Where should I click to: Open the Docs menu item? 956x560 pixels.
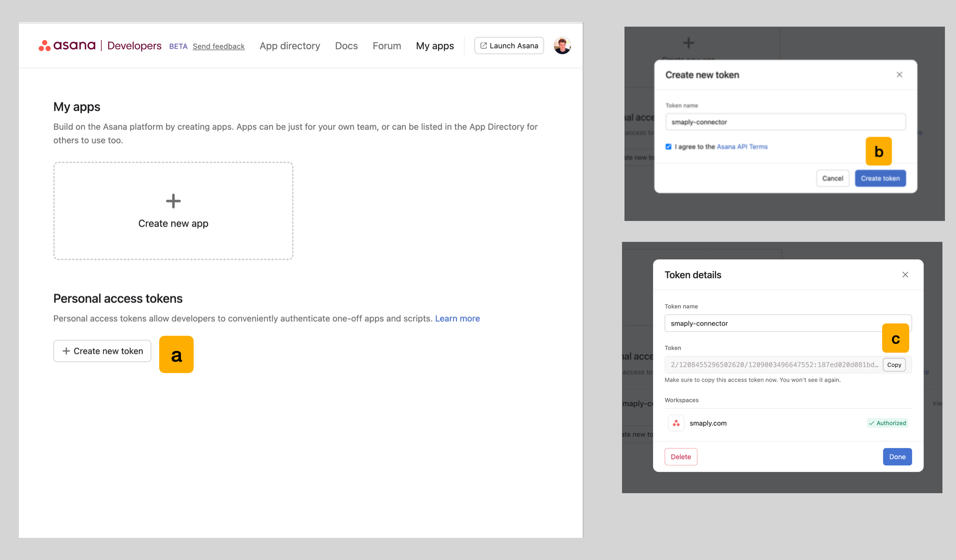pos(346,46)
